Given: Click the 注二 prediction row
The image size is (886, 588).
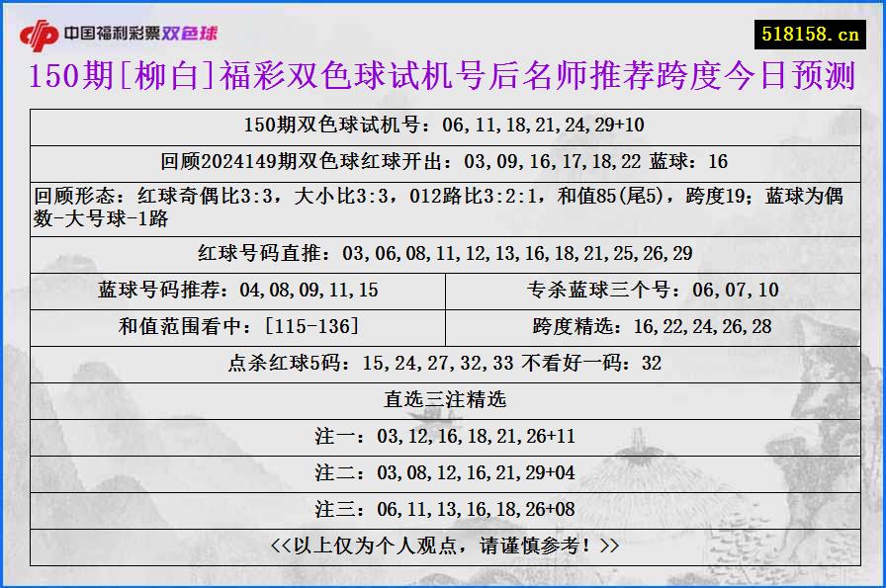Looking at the screenshot, I should [x=443, y=470].
